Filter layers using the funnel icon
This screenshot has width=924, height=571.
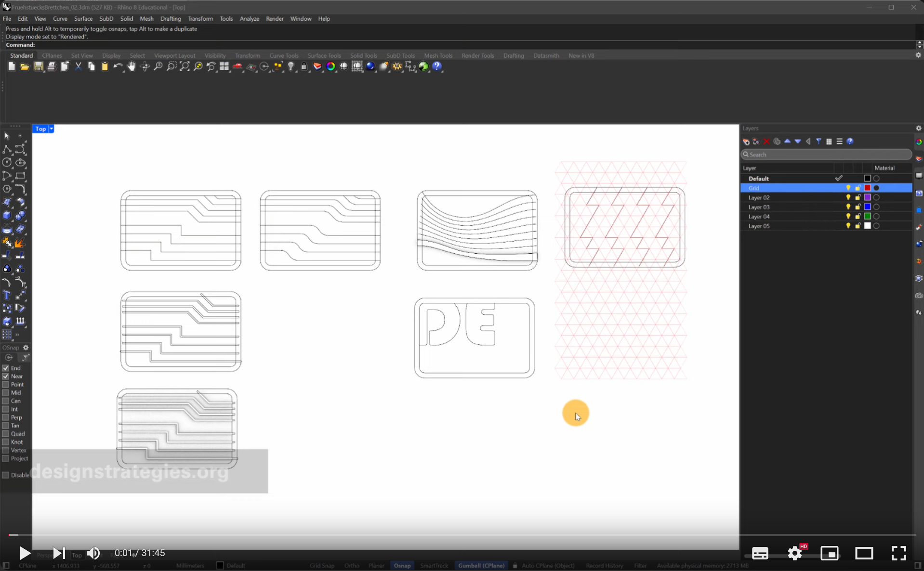tap(819, 141)
